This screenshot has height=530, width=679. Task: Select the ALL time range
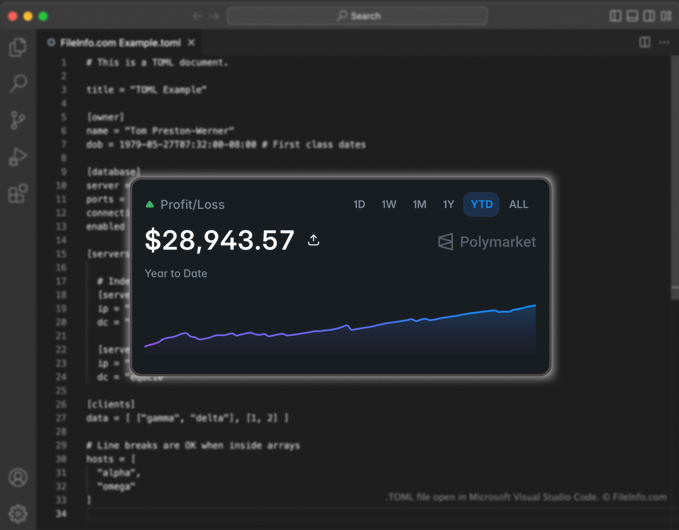point(519,204)
